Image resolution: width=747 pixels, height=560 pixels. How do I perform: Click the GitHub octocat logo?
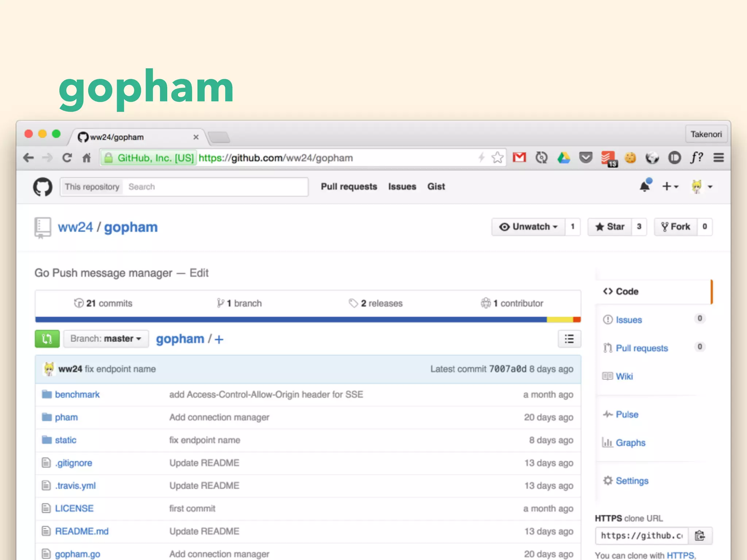(43, 187)
